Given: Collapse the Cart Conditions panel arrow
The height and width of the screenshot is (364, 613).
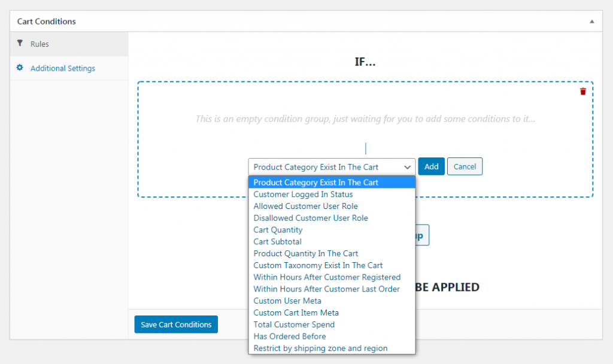Looking at the screenshot, I should [592, 22].
